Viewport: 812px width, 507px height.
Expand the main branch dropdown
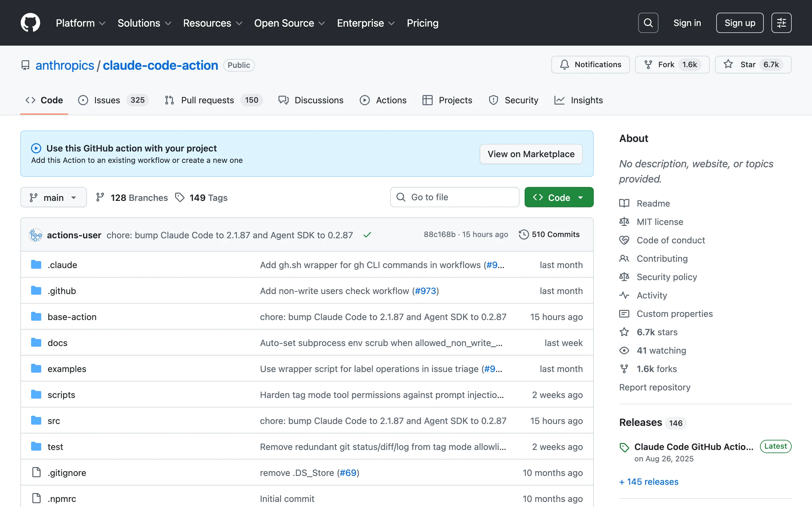click(53, 197)
